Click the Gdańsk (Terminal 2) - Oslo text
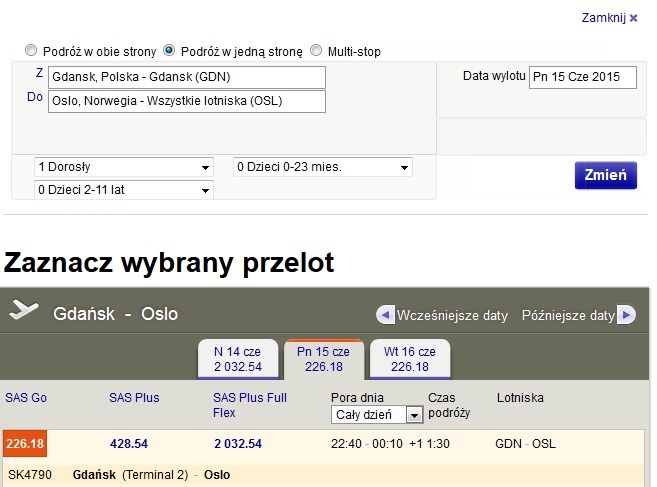Viewport: 657px width, 487px height. [151, 475]
